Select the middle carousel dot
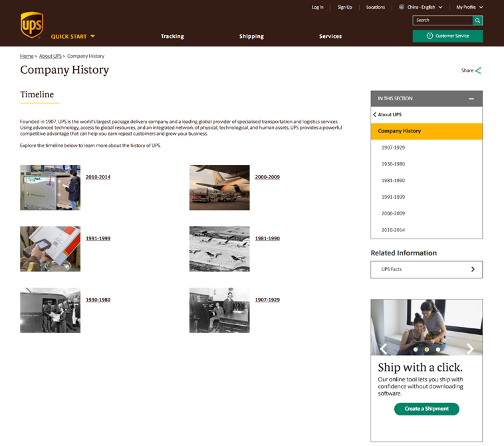This screenshot has height=446, width=504. point(426,349)
